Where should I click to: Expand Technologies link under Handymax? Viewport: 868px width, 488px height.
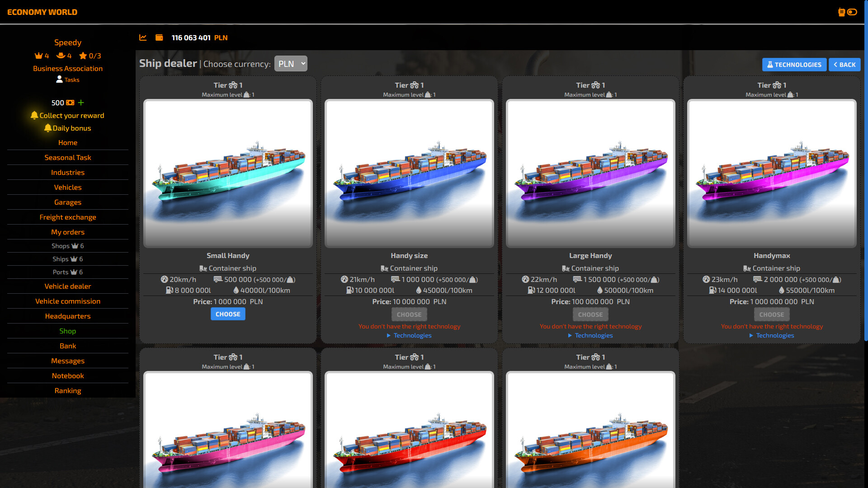[x=772, y=335]
